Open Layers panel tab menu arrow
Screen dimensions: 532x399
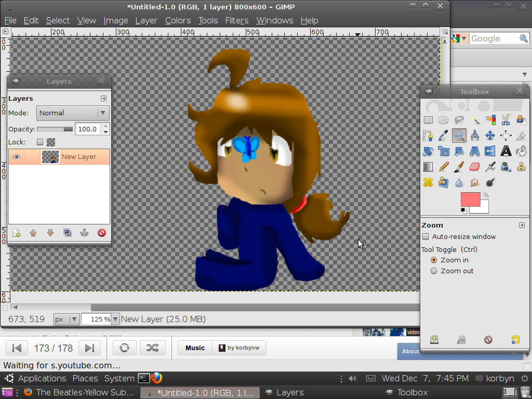click(x=103, y=98)
